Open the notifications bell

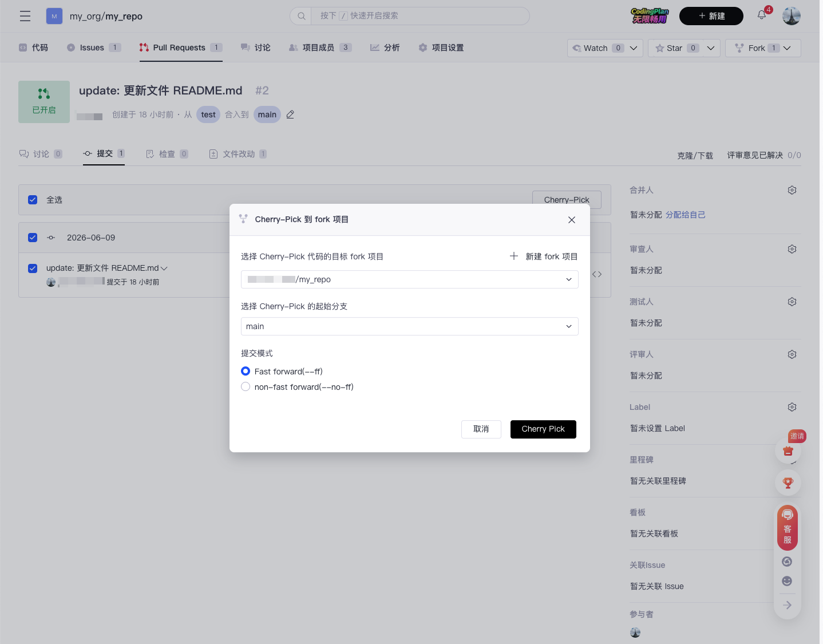pos(762,15)
